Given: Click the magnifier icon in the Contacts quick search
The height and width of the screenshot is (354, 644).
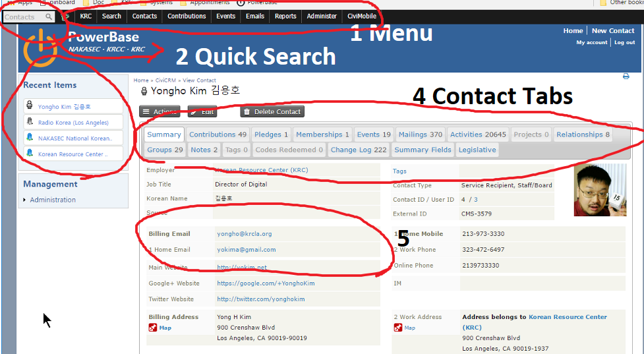Looking at the screenshot, I should pyautogui.click(x=49, y=17).
